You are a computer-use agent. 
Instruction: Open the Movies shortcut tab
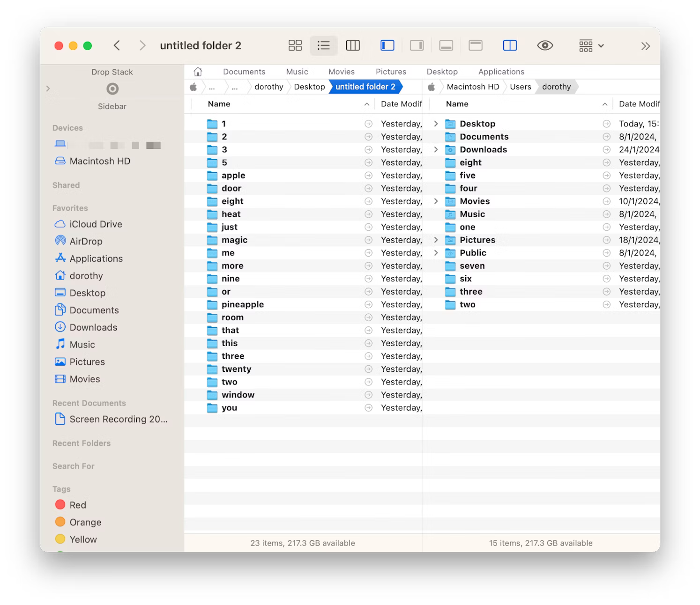(341, 71)
